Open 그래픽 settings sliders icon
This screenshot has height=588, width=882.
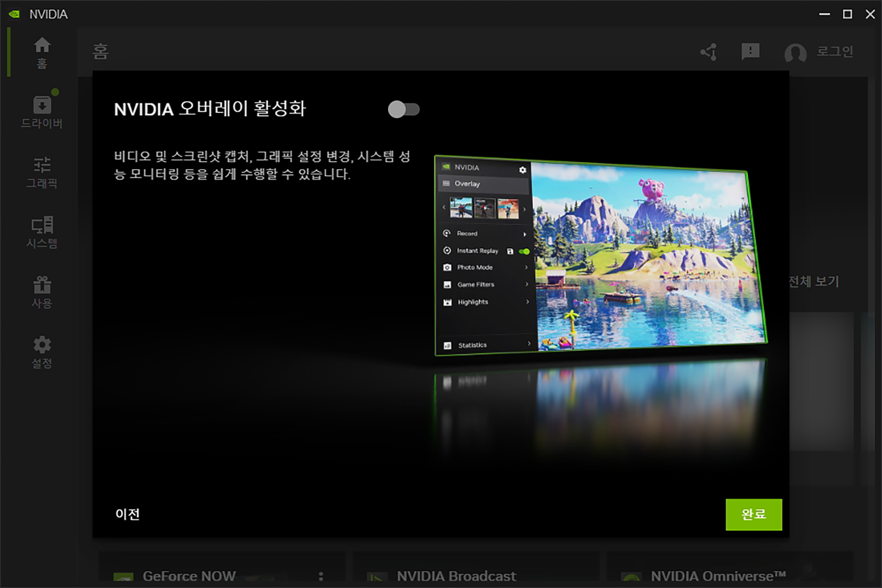point(42,165)
